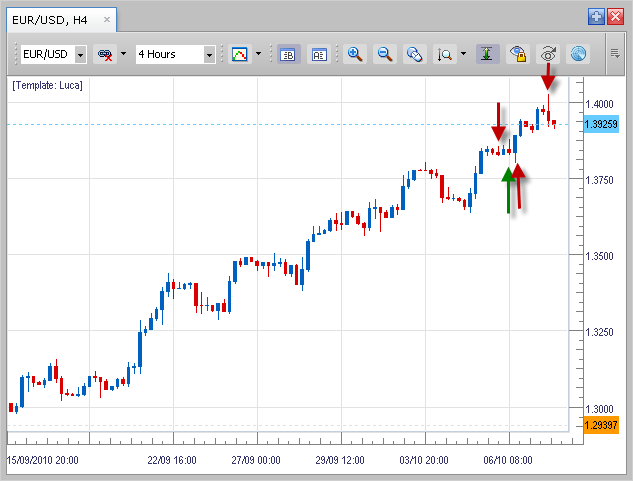Open the toolbar overflow menu

click(615, 53)
